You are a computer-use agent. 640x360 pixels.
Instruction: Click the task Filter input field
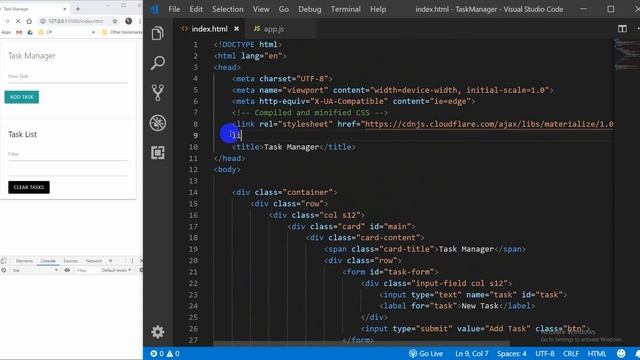pos(68,154)
